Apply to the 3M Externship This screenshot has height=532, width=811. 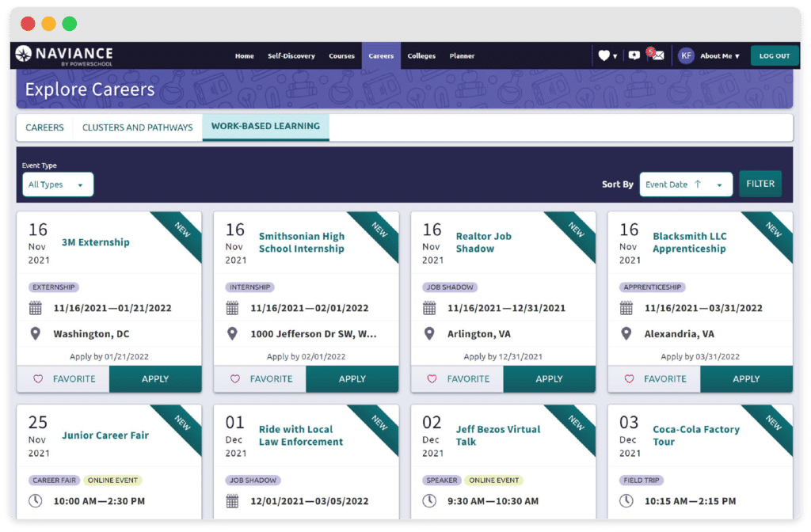tap(155, 379)
